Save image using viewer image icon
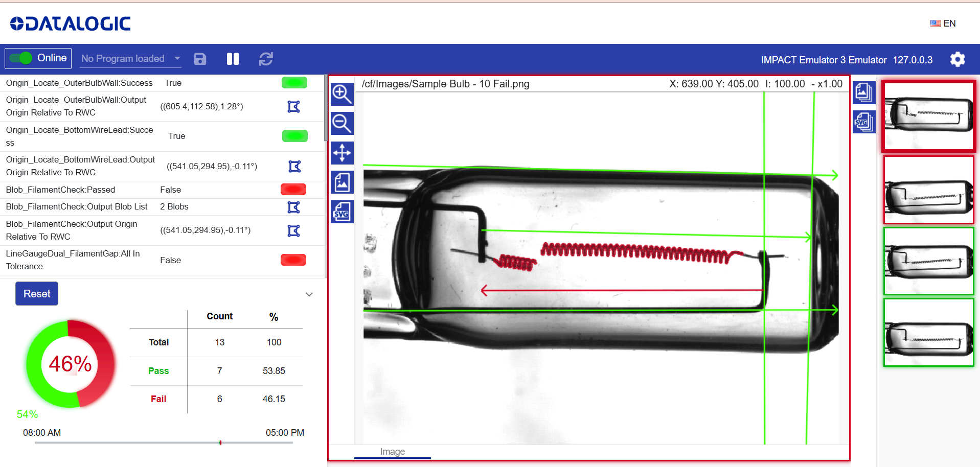 pyautogui.click(x=341, y=182)
